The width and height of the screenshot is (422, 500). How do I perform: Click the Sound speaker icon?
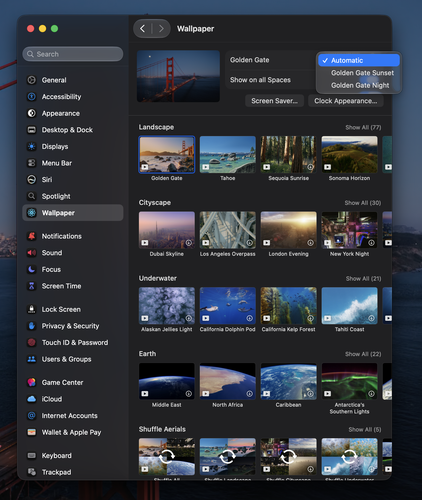pyautogui.click(x=31, y=253)
